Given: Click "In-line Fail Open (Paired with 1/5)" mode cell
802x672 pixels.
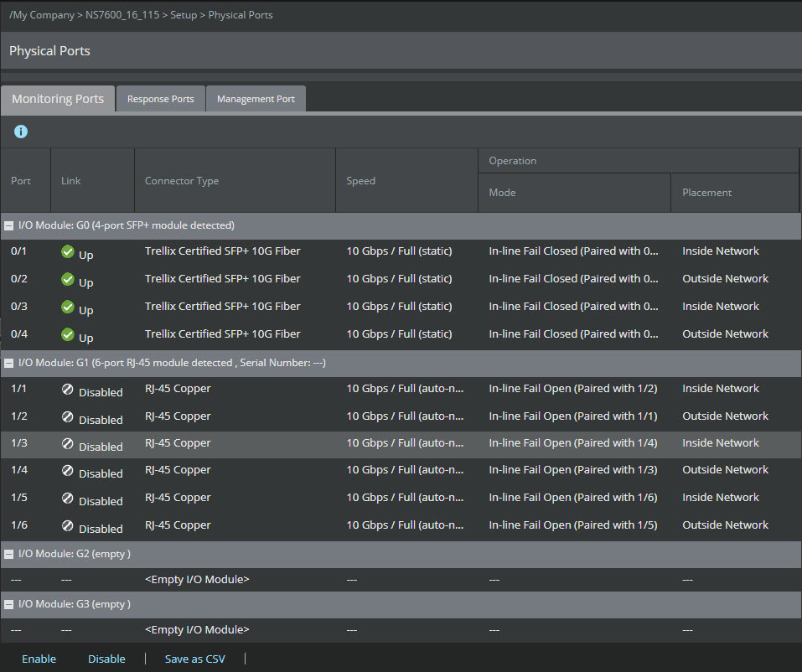Looking at the screenshot, I should [573, 525].
